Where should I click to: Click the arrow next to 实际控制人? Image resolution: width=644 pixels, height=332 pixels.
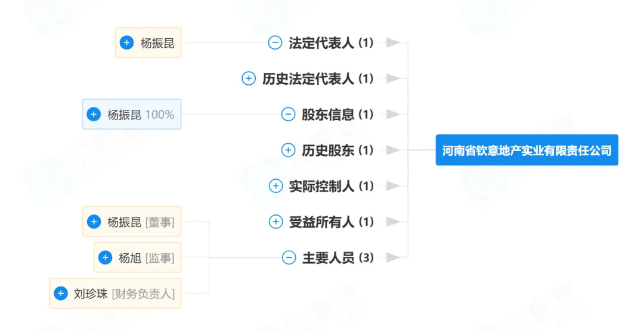(x=392, y=186)
